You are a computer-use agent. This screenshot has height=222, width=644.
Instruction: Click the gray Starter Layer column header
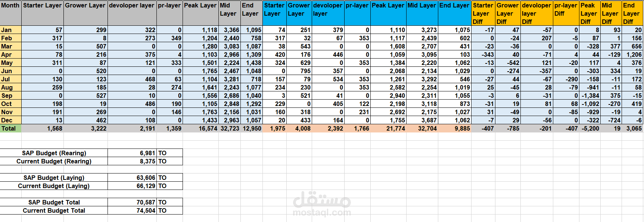click(43, 13)
